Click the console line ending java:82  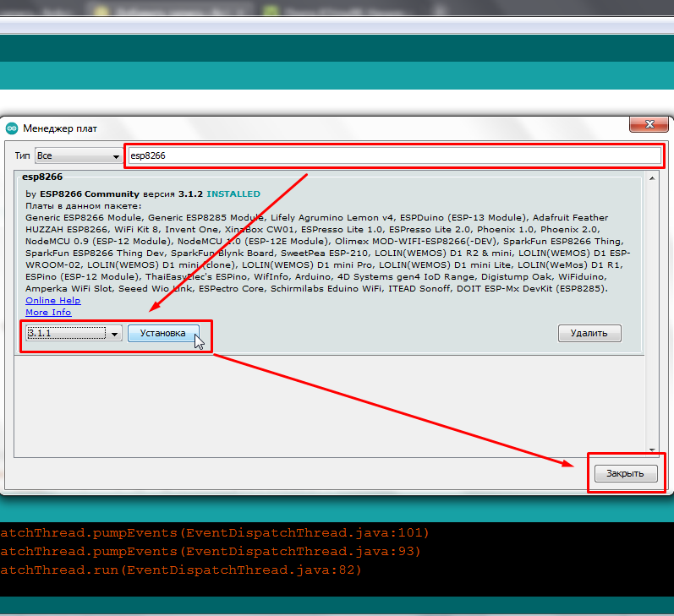180,570
